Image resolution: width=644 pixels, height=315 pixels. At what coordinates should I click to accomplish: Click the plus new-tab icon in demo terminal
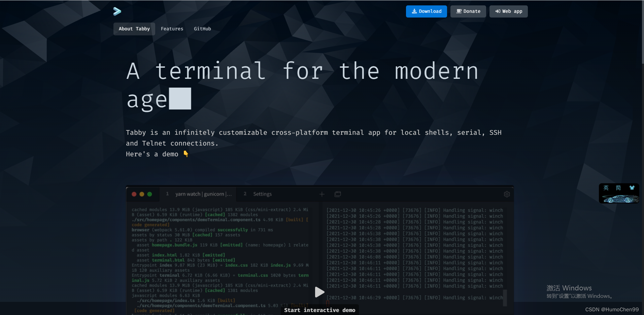coord(322,194)
